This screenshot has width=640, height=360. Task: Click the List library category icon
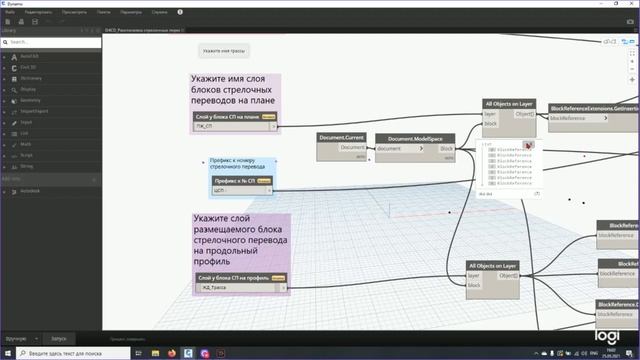click(x=14, y=134)
